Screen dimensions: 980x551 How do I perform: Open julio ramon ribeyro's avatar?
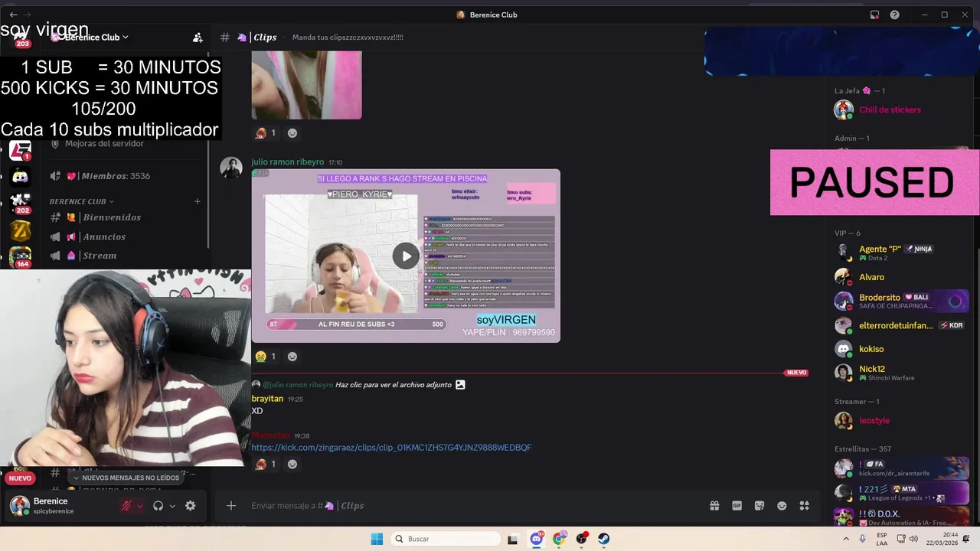pos(231,168)
